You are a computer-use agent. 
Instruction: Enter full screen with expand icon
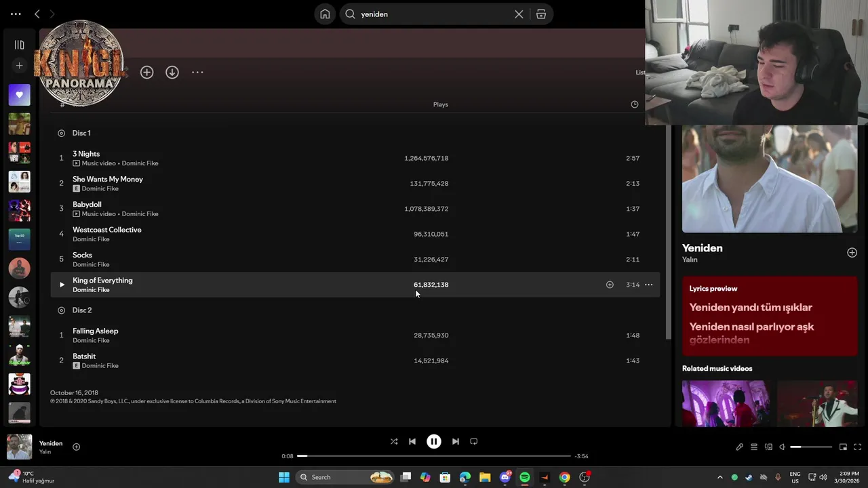pos(857,447)
